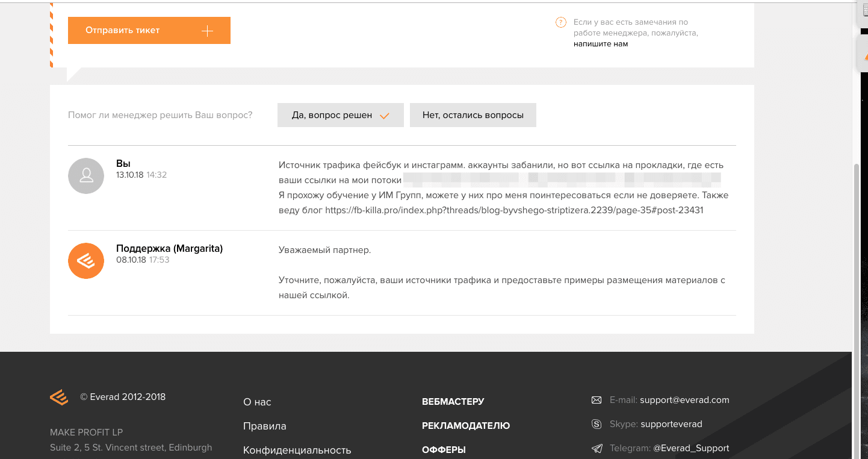Choose Нет, остались вопросы
This screenshot has height=459, width=868.
473,115
